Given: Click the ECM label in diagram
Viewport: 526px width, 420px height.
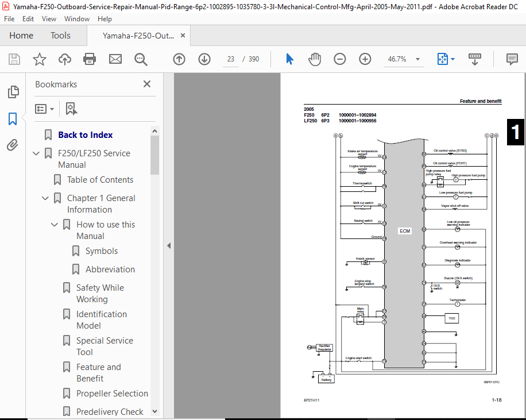Looking at the screenshot, I should pos(405,231).
